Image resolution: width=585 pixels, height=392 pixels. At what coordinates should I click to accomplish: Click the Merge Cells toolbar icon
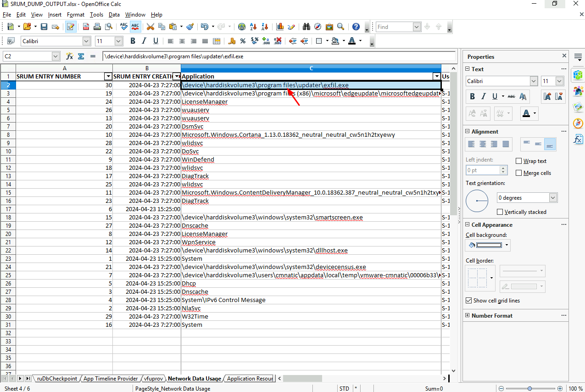pyautogui.click(x=217, y=41)
